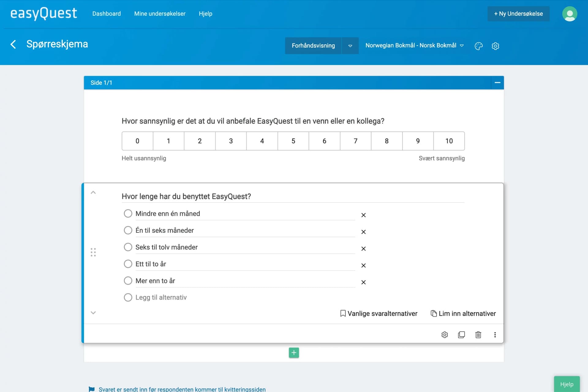Click the recommend EasyQuest question text
Screen dimensions: 588x392
[x=253, y=121]
